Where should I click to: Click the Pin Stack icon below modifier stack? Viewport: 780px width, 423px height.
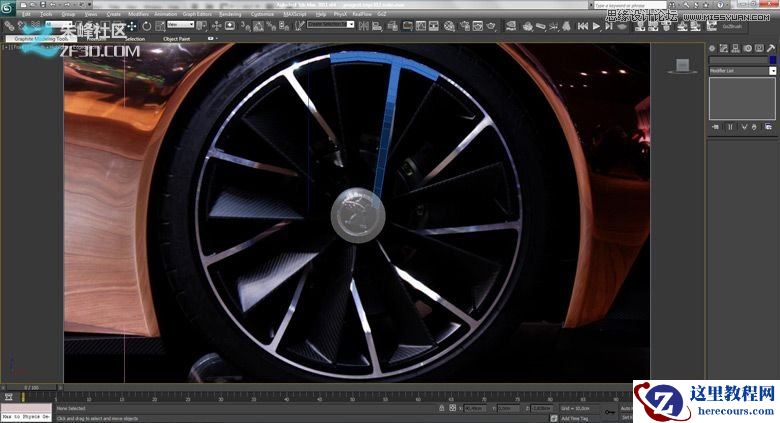(715, 127)
